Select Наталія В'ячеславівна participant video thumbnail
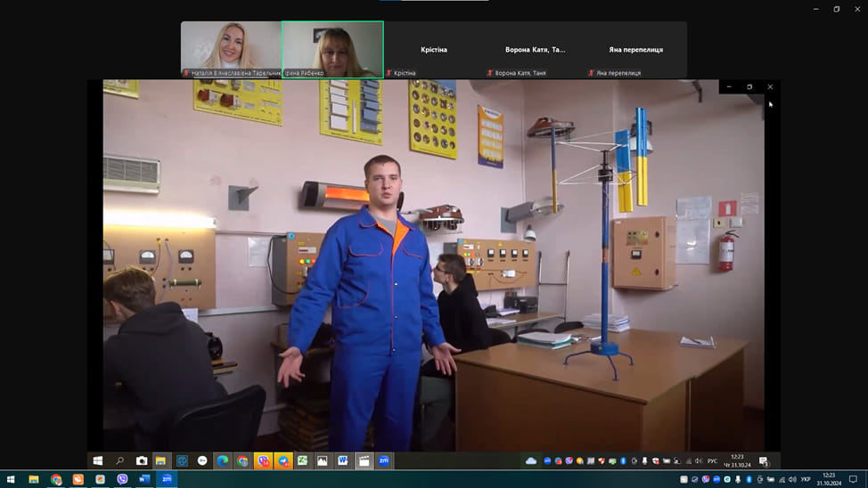Viewport: 868px width, 488px height. point(232,49)
